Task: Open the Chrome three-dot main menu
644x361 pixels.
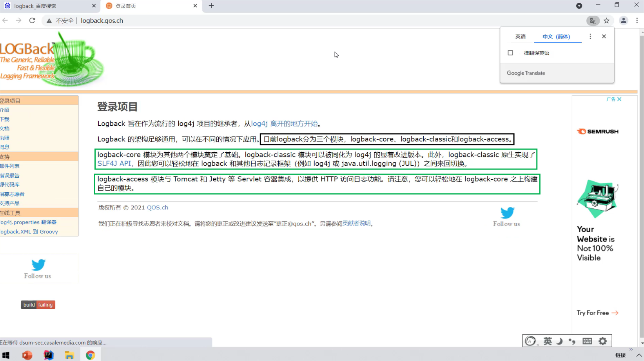Action: tap(637, 21)
